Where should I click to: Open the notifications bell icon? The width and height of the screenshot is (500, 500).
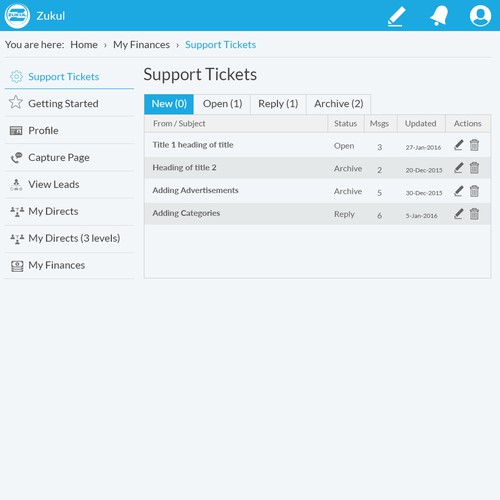pos(439,16)
